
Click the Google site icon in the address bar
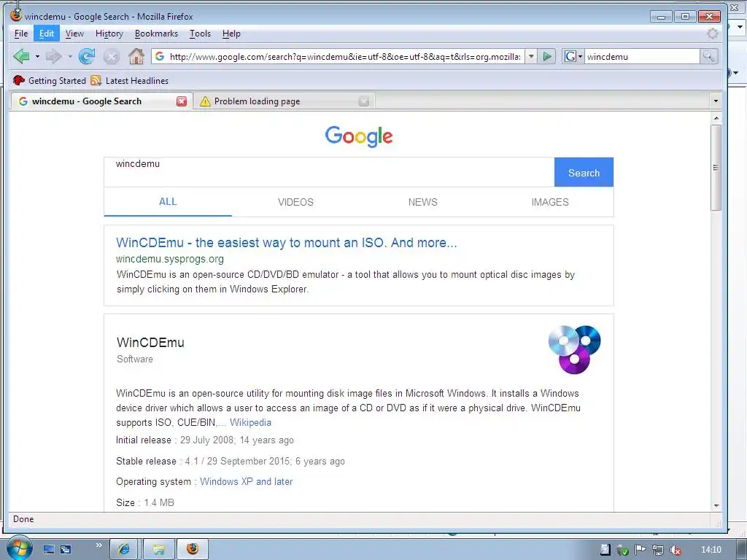point(160,57)
